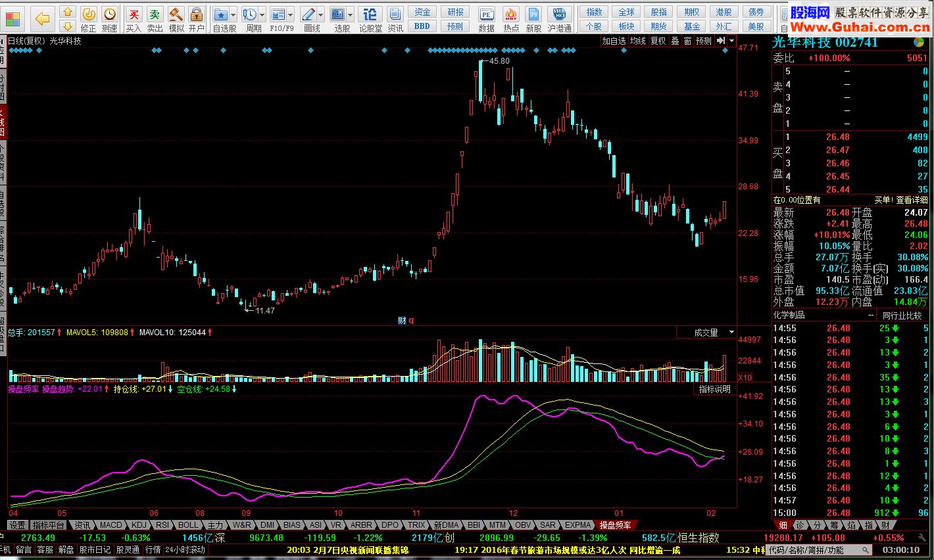934x560 pixels.
Task: Open the 数据 PE data icon
Action: [x=486, y=14]
